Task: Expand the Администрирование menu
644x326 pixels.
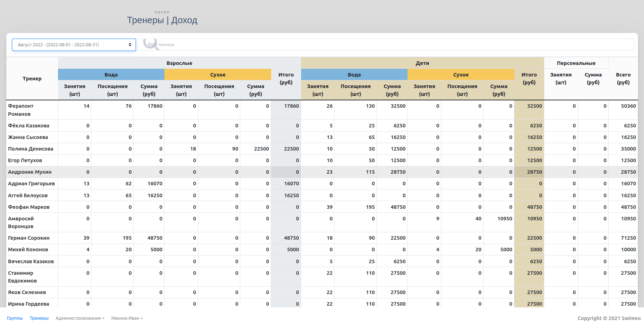Action: tap(80, 318)
